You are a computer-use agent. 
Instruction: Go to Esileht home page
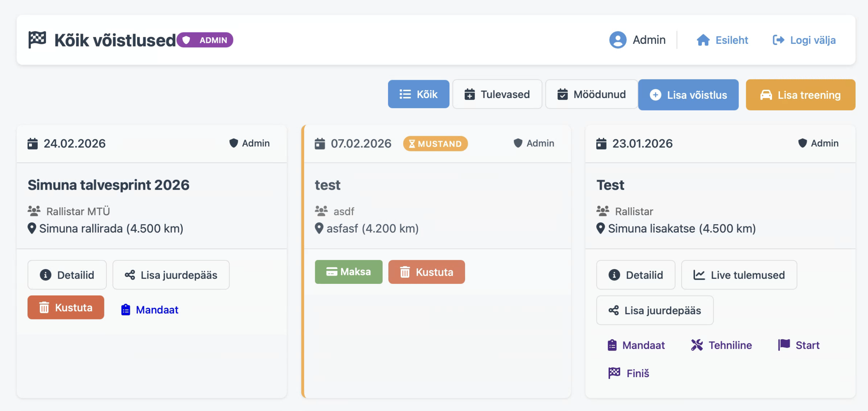[x=722, y=40]
